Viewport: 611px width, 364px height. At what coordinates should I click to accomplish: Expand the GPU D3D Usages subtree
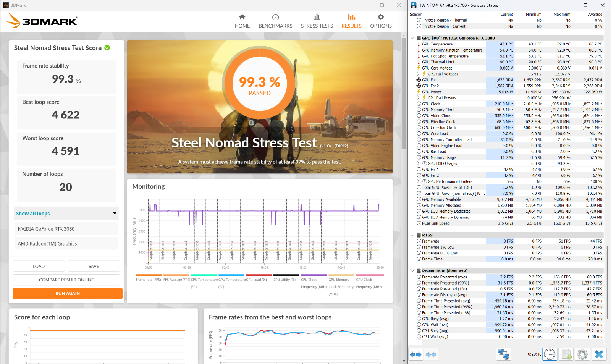[418, 163]
